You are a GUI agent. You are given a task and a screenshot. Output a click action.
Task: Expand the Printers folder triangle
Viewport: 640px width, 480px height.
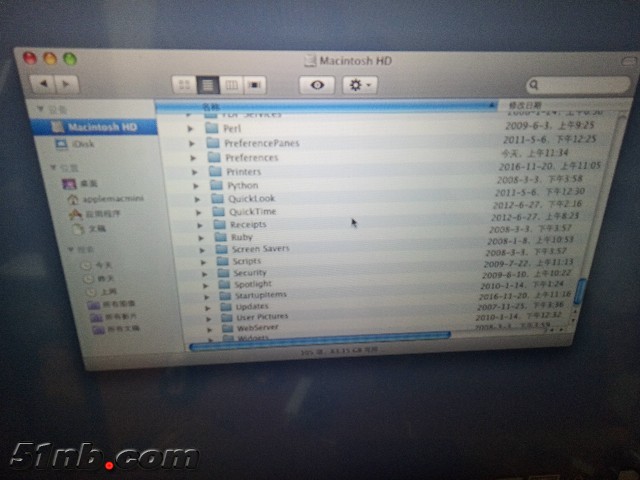[195, 172]
